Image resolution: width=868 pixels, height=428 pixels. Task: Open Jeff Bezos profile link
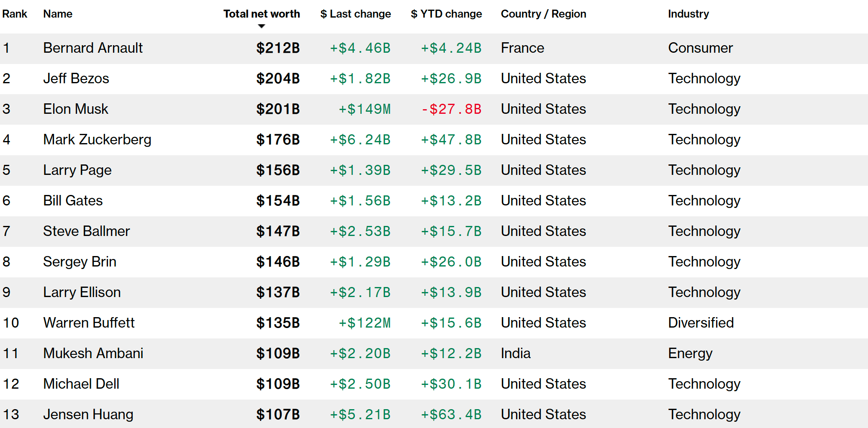(x=76, y=79)
